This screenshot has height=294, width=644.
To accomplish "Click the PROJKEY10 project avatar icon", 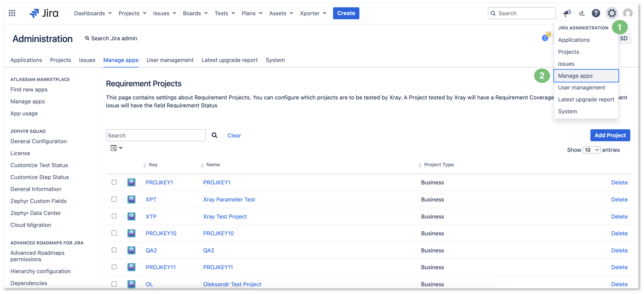I will pyautogui.click(x=131, y=233).
